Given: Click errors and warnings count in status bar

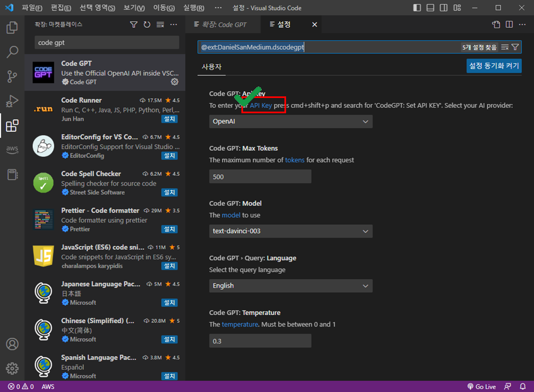Looking at the screenshot, I should tap(21, 387).
